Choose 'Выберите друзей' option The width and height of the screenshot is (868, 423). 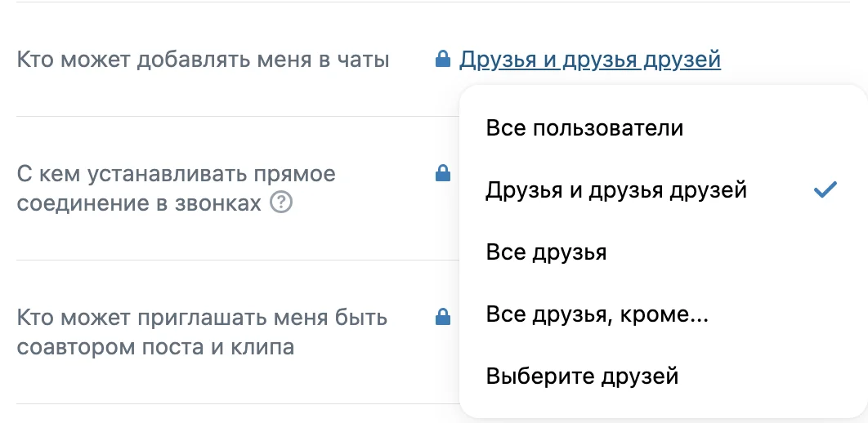pos(662,376)
